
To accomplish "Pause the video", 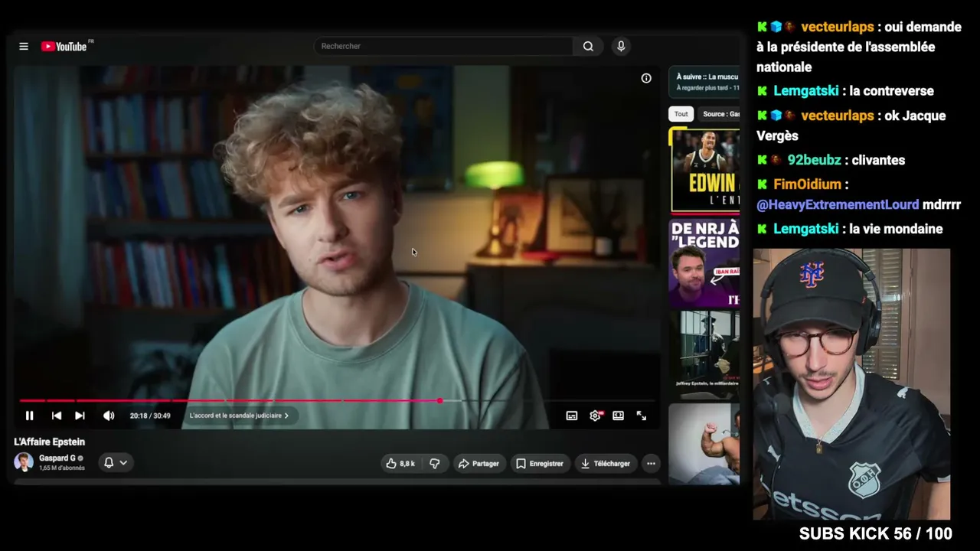I will click(x=29, y=416).
